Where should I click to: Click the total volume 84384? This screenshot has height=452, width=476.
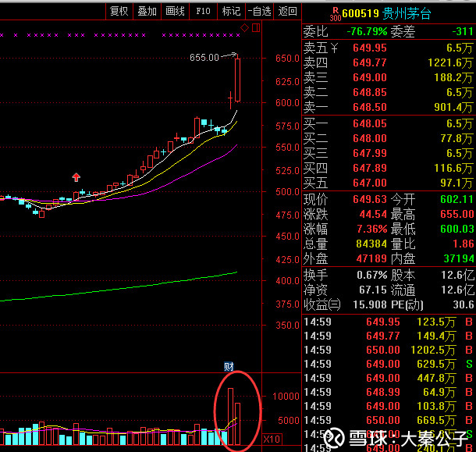click(x=371, y=244)
